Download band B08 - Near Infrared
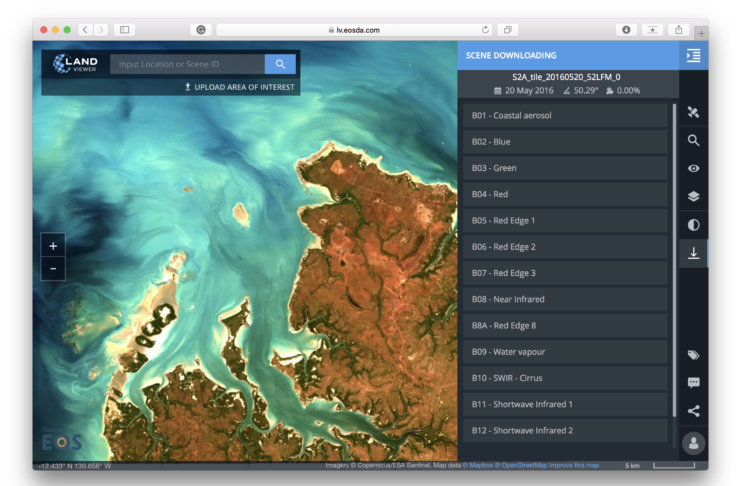 (565, 299)
